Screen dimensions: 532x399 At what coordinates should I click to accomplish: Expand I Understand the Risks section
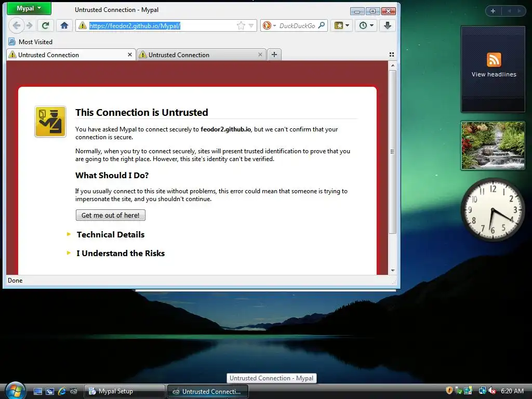[120, 253]
